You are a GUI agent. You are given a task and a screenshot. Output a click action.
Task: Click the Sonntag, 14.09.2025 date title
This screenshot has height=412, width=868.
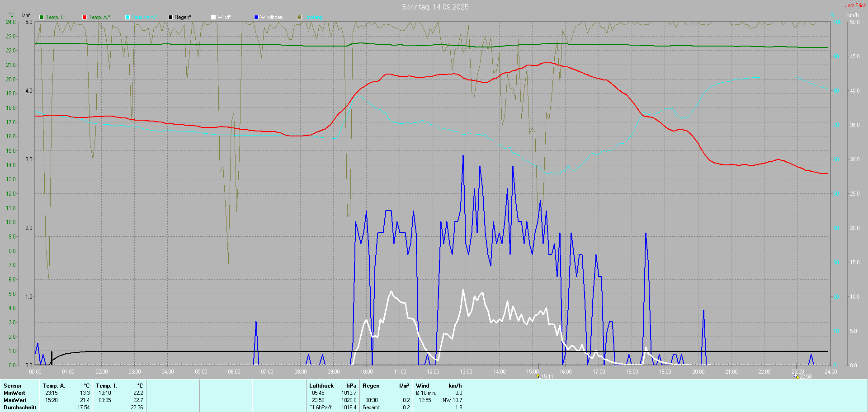tap(435, 7)
